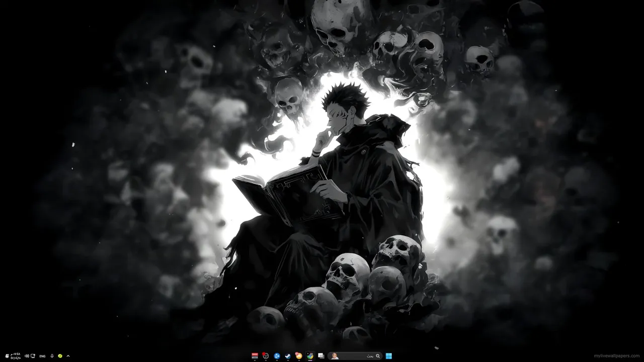Open the Windows Start menu

389,356
